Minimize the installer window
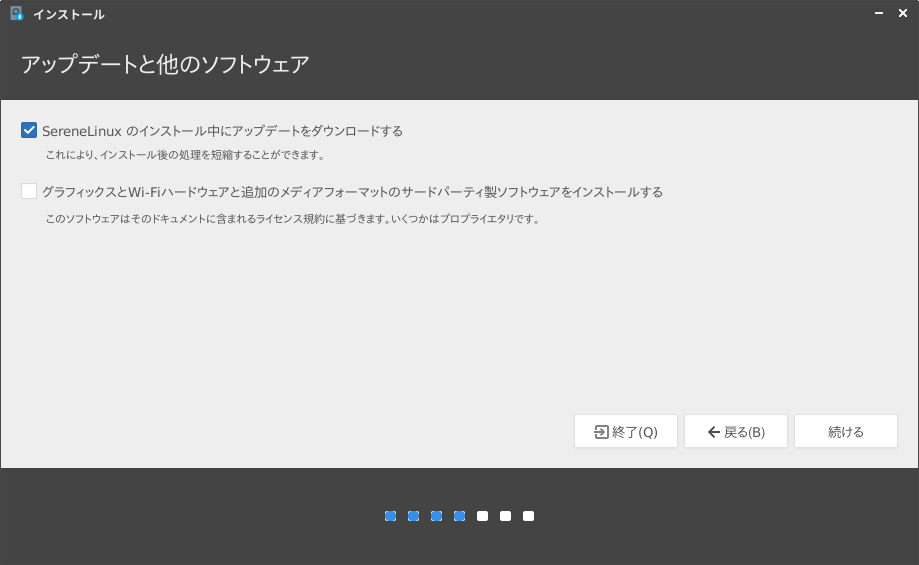The height and width of the screenshot is (565, 919). pyautogui.click(x=879, y=13)
